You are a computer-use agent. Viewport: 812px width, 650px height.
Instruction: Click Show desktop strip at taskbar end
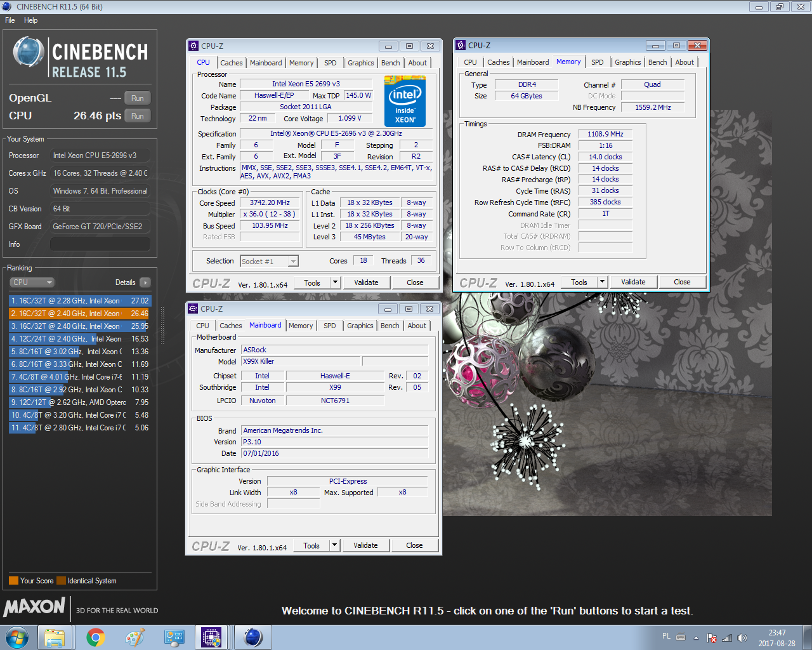click(x=808, y=637)
